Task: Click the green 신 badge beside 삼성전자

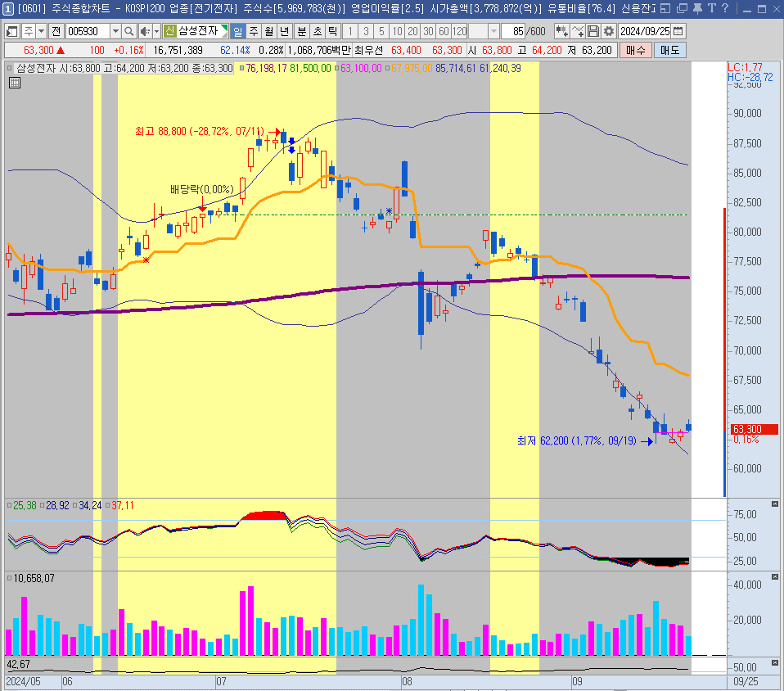Action: pyautogui.click(x=170, y=32)
